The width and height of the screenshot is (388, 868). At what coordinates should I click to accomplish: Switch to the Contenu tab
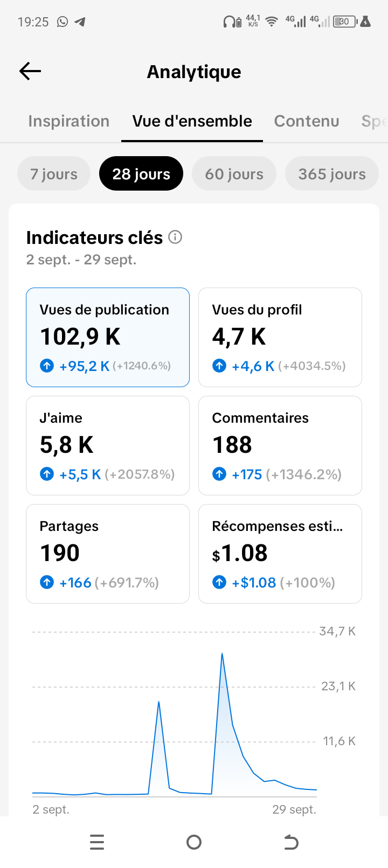(307, 121)
